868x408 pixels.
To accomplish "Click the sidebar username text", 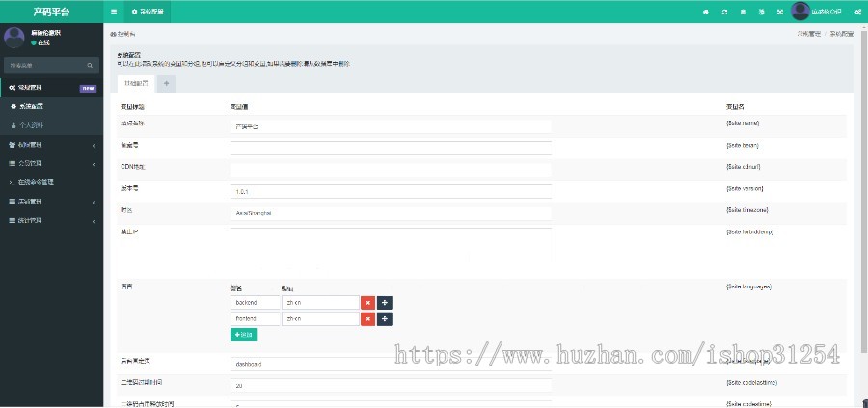I will pos(46,33).
